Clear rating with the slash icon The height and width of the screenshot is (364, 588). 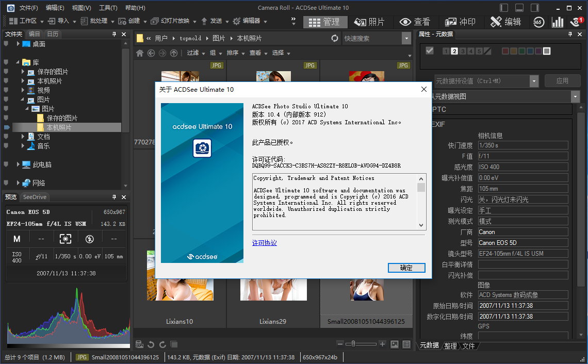[x=487, y=51]
